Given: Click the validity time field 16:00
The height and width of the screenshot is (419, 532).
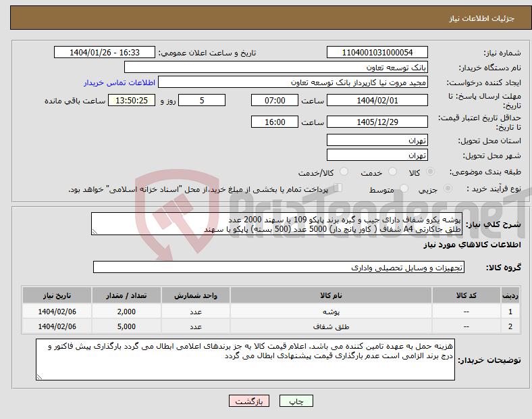Looking at the screenshot, I should point(275,122).
